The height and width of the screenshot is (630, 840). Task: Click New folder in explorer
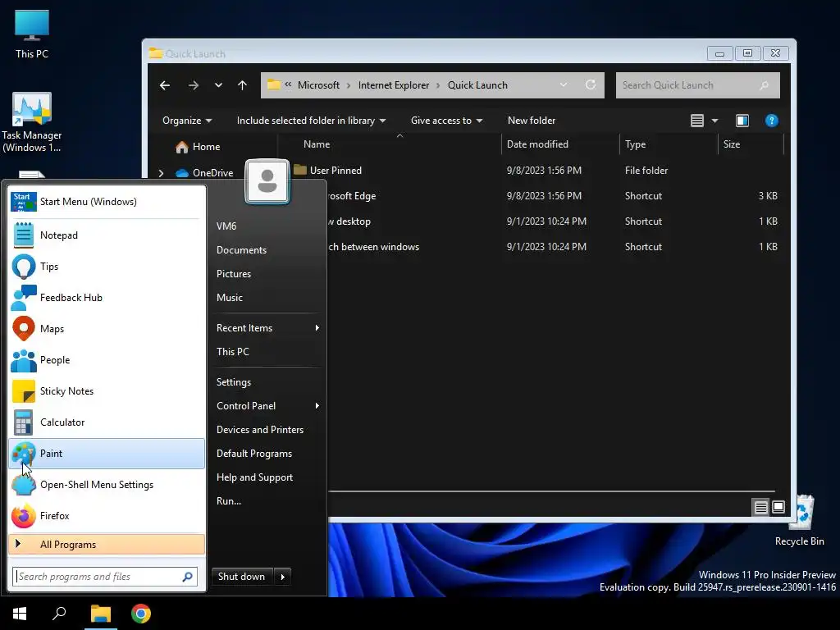(532, 121)
